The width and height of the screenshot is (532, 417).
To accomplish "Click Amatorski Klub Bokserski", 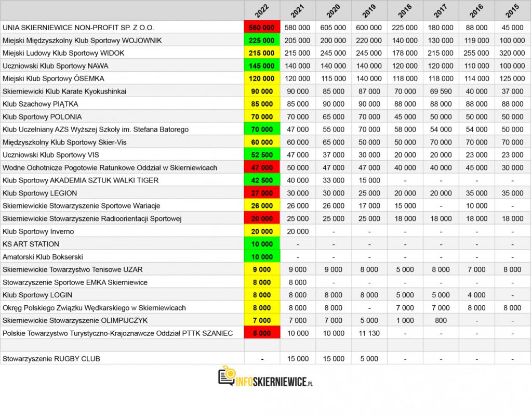I will [x=43, y=257].
